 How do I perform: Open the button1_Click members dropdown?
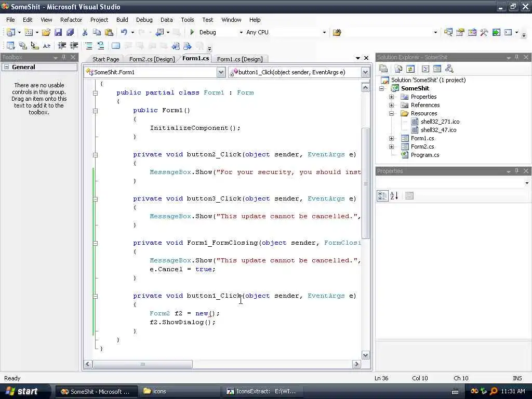(365, 72)
